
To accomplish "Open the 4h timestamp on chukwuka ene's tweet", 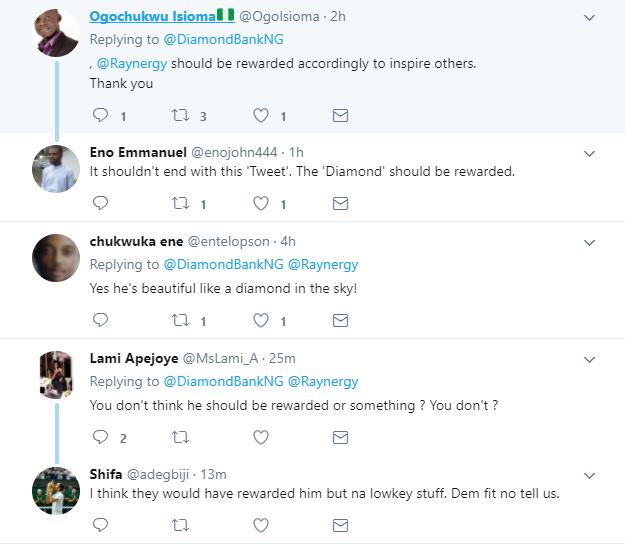I will [x=287, y=241].
